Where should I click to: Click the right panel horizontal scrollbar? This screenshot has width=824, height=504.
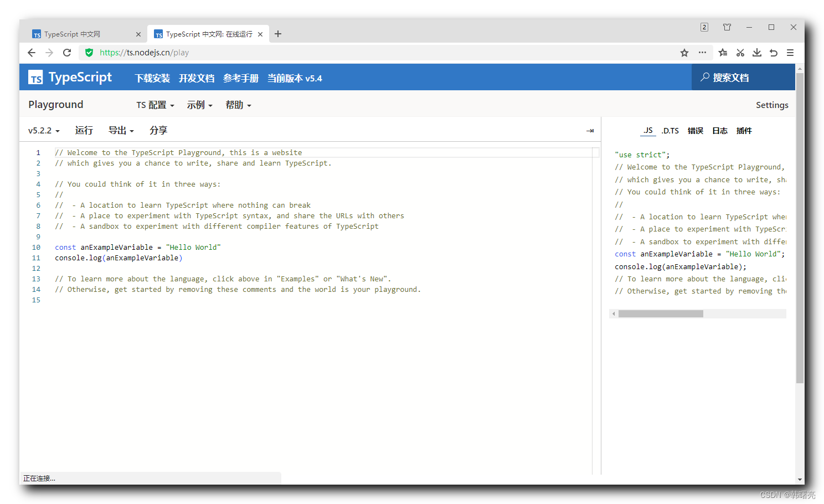pyautogui.click(x=661, y=313)
